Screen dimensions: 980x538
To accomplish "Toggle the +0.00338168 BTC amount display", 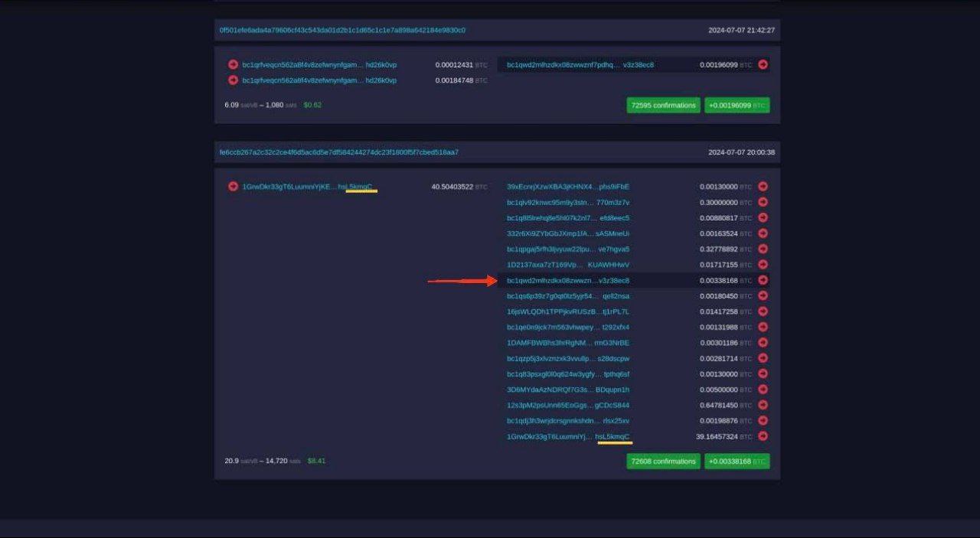I will click(x=737, y=461).
